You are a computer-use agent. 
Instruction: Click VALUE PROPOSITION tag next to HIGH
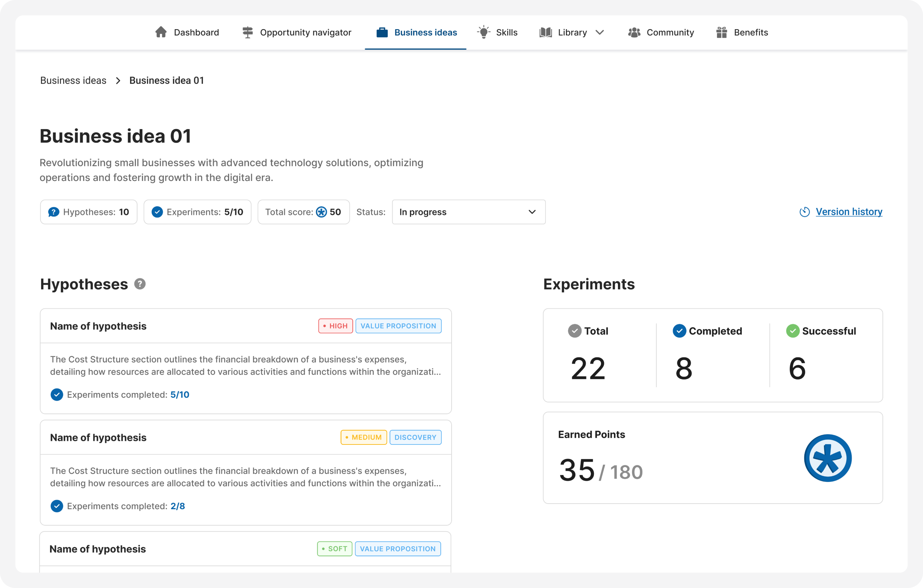coord(398,326)
